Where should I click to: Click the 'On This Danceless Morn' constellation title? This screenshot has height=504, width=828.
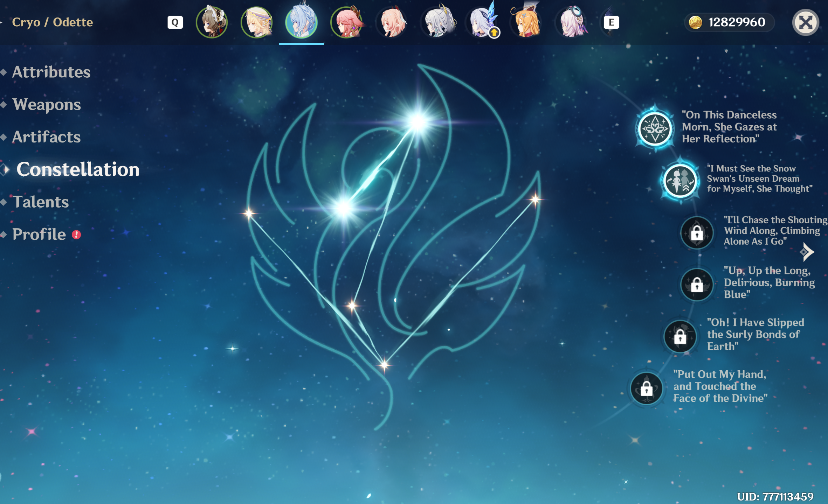tap(729, 127)
